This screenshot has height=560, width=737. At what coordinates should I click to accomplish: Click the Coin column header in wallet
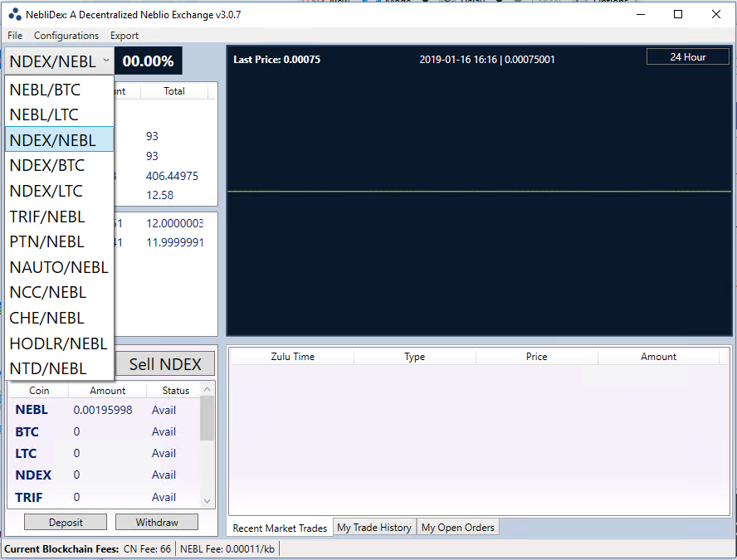tap(39, 391)
